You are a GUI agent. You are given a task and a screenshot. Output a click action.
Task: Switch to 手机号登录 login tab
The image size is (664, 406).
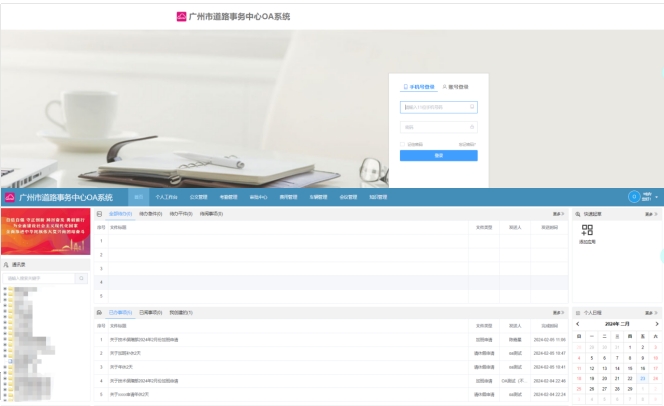pyautogui.click(x=419, y=87)
